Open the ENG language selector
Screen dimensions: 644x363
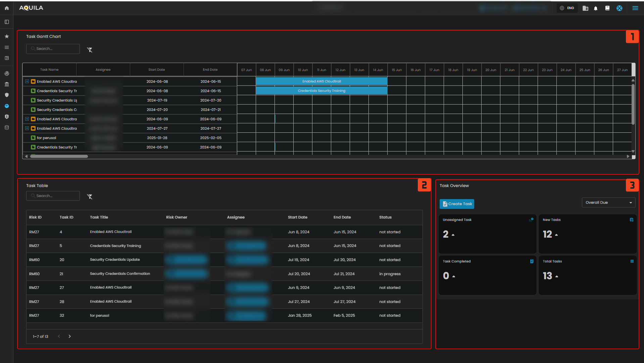[x=567, y=8]
